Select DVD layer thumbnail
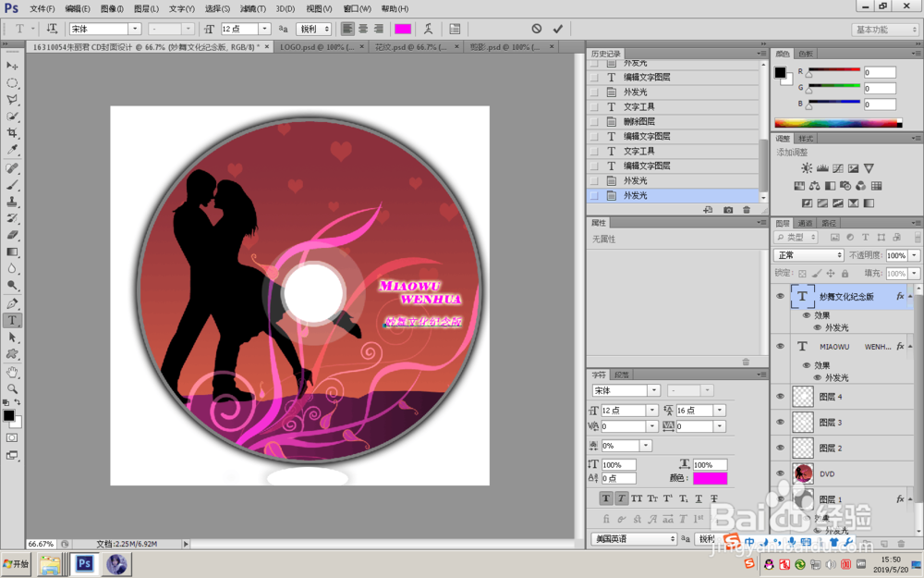 (x=803, y=473)
